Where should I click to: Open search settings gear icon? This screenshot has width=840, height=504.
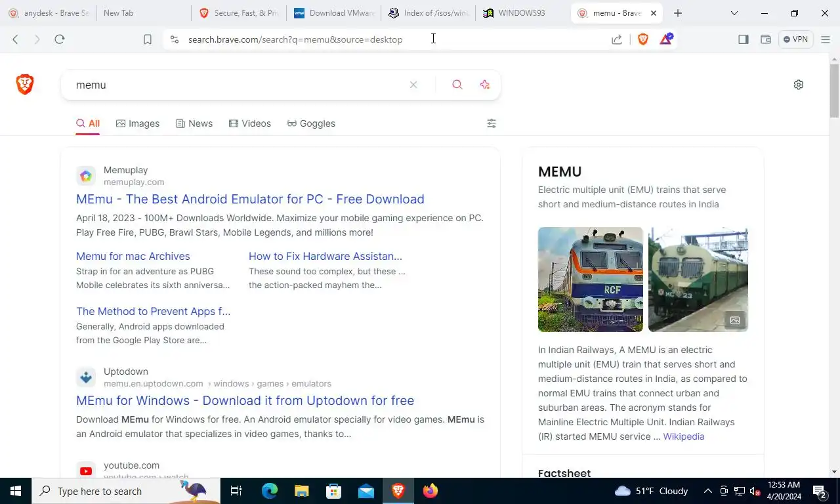[x=799, y=85]
